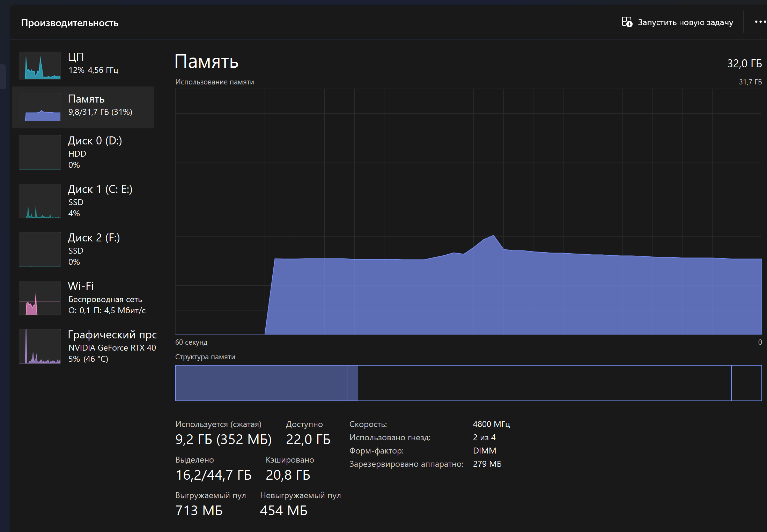This screenshot has width=767, height=532.
Task: Open ЦП performance entry label
Action: (76, 57)
